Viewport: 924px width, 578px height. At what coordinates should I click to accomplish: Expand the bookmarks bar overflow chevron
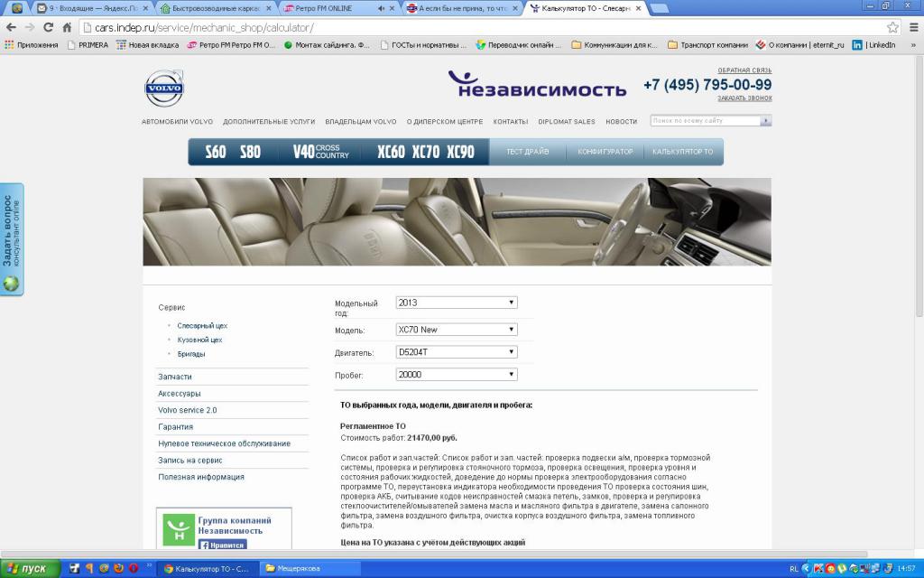pos(913,45)
